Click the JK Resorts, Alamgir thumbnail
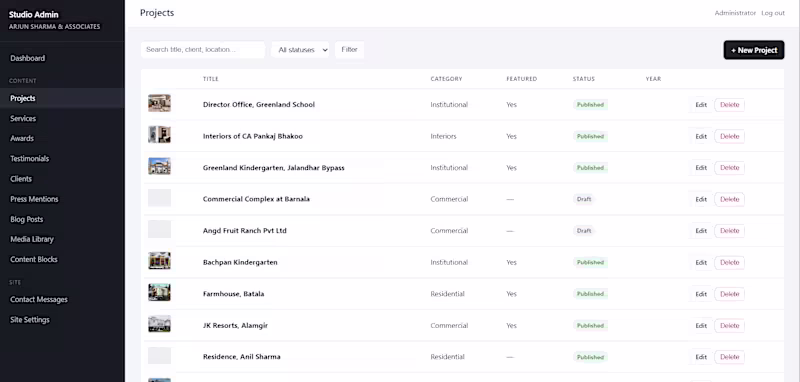 159,324
